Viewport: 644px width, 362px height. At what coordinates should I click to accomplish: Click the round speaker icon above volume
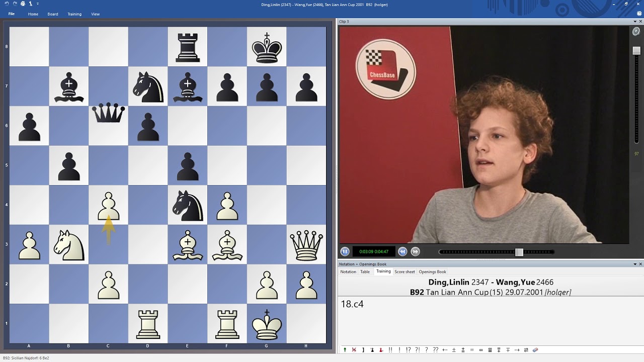click(x=636, y=31)
